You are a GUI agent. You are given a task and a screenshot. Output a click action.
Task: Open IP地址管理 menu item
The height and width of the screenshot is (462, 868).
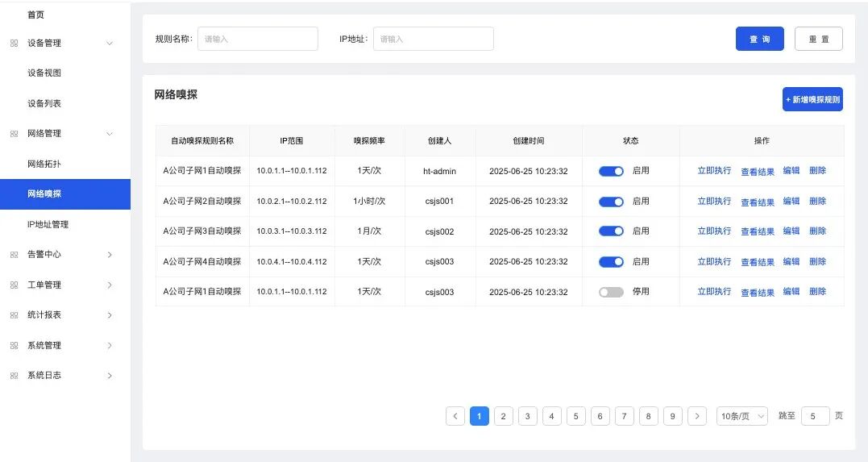[48, 224]
